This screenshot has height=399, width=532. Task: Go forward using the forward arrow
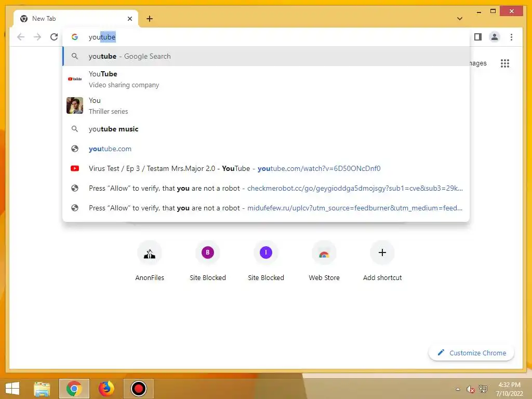click(x=37, y=37)
